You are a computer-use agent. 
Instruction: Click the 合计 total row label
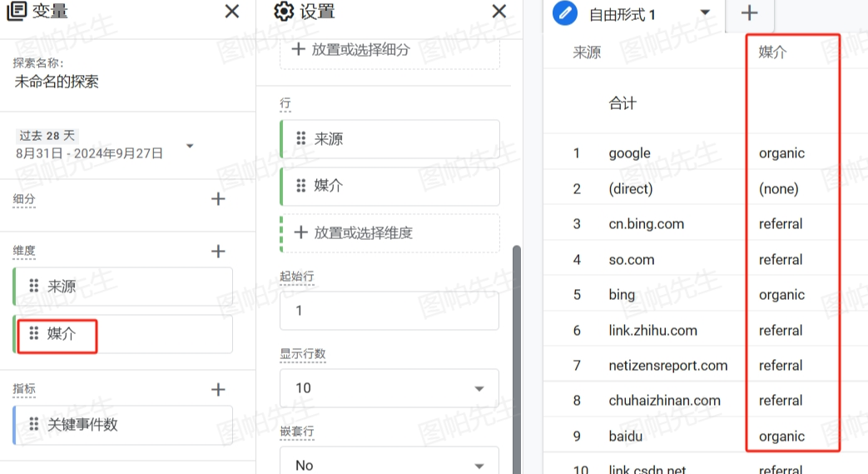coord(622,103)
